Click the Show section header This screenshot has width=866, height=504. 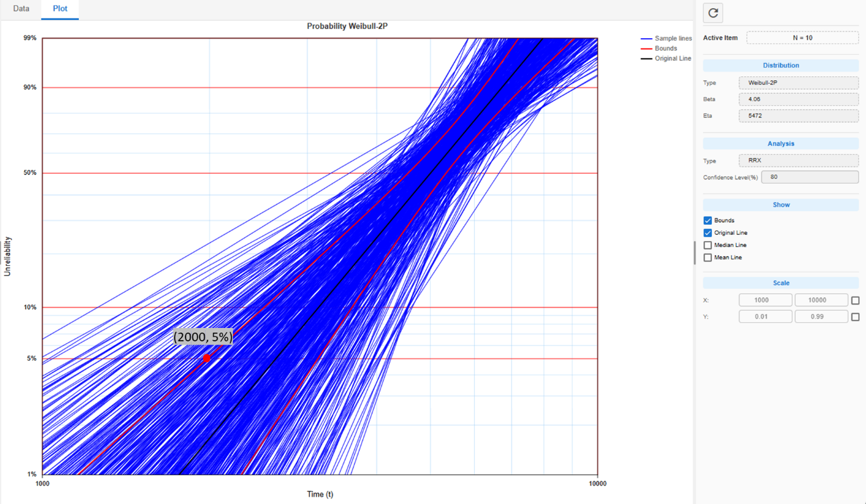click(x=781, y=205)
